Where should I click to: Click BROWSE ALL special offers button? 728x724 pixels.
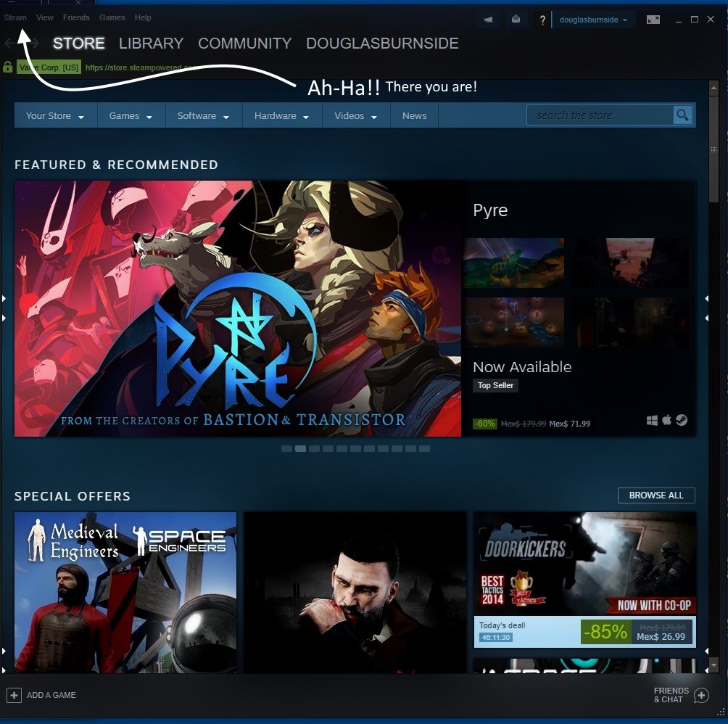(x=656, y=495)
